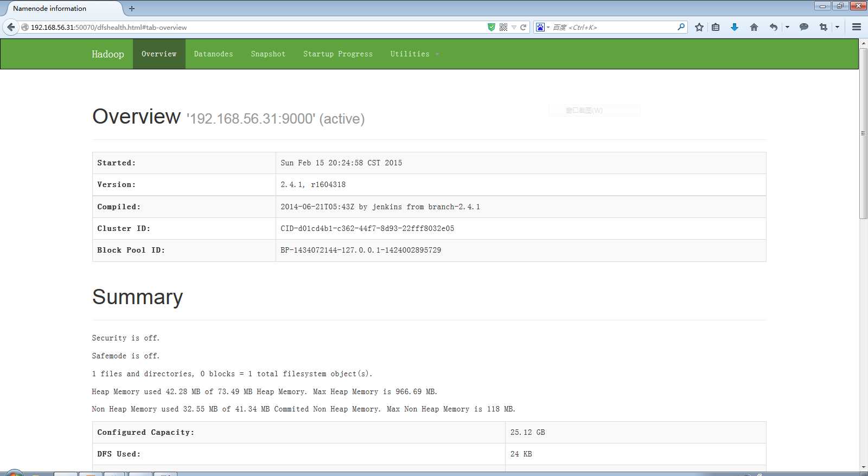Screen dimensions: 868x476
Task: Open a new tab with the plus button
Action: [132, 9]
